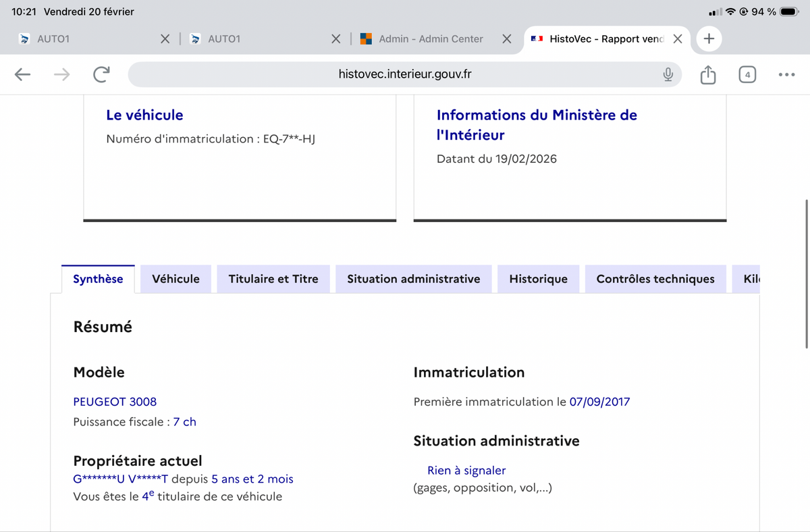This screenshot has width=810, height=532.
Task: Open the browser three-dots menu
Action: tap(786, 74)
